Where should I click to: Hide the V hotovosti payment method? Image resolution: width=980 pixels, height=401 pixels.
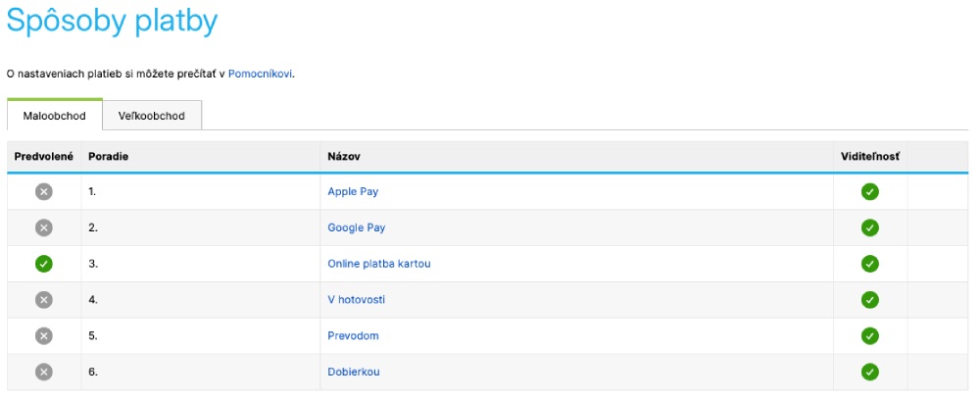pos(869,299)
